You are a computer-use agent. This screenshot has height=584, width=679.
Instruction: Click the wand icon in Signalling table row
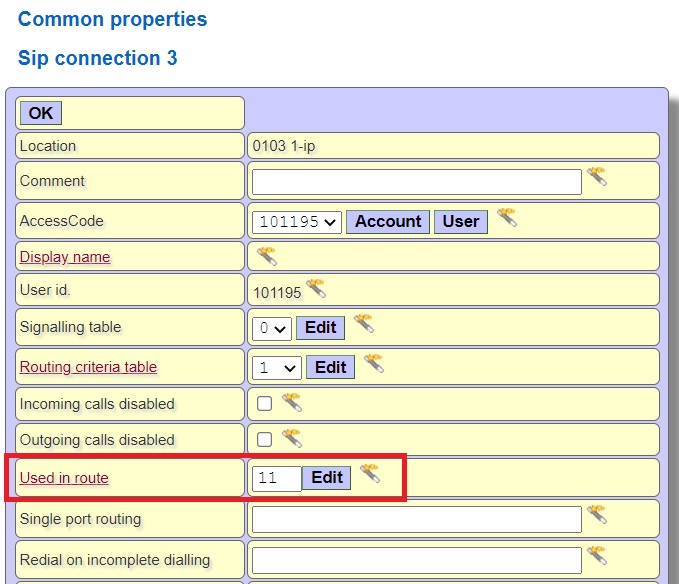coord(363,324)
